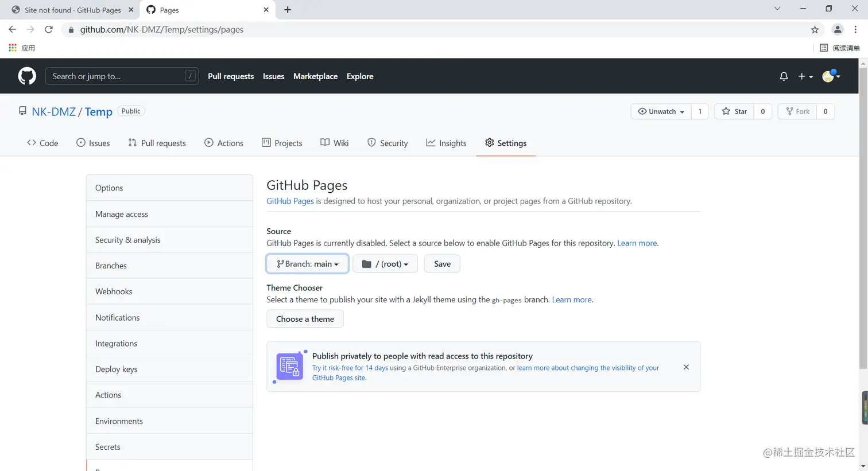Open the NK-DMZ owner link

point(54,112)
